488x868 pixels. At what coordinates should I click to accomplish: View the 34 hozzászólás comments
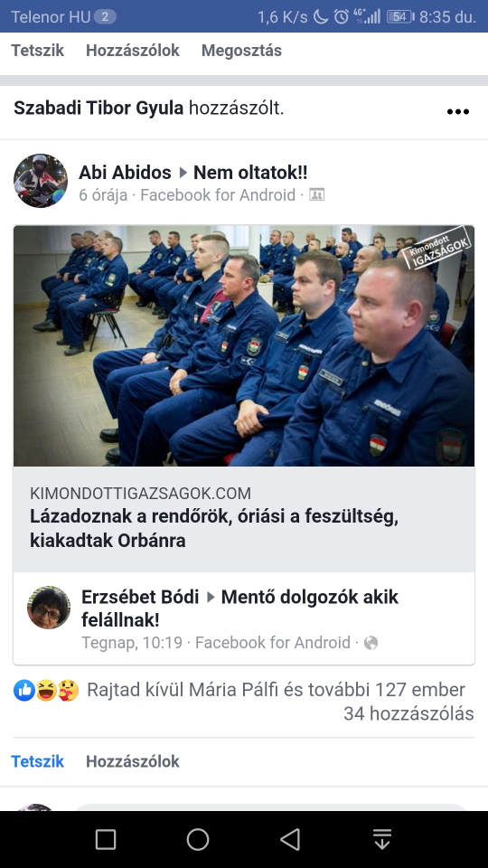click(408, 713)
